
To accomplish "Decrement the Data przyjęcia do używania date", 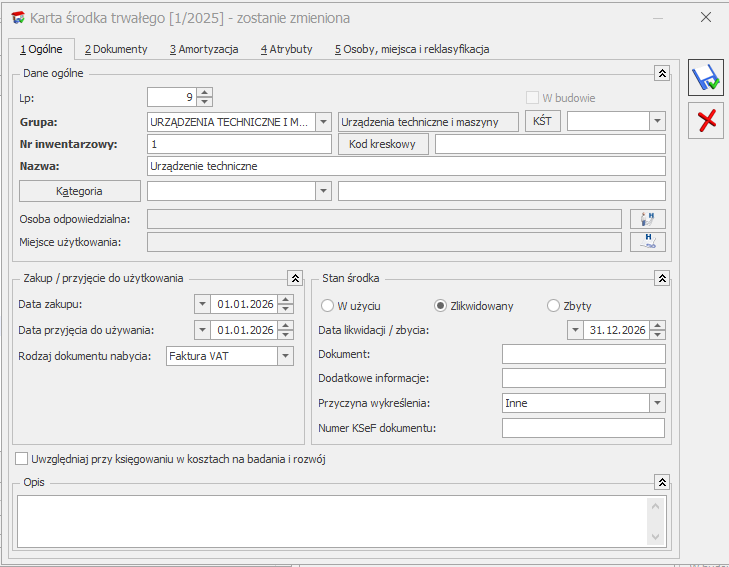I will coord(286,335).
